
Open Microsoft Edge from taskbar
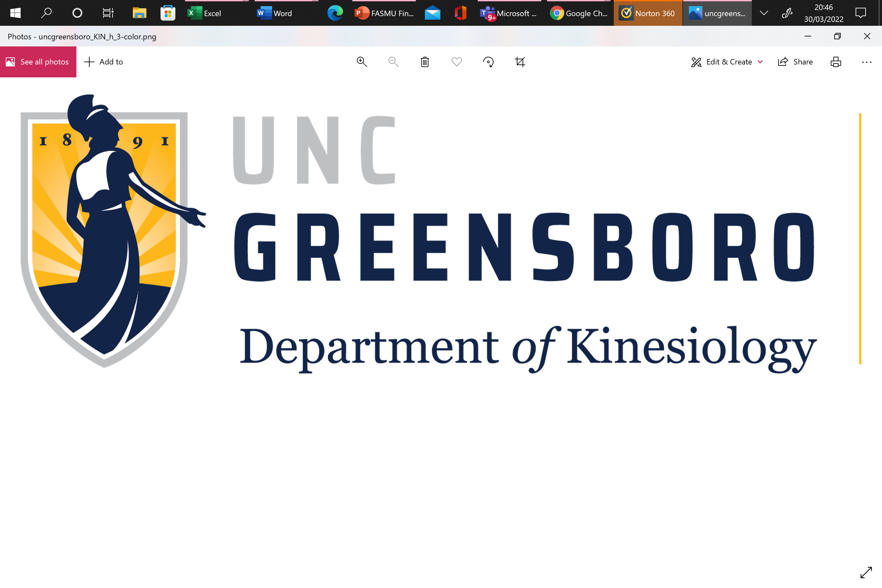335,13
